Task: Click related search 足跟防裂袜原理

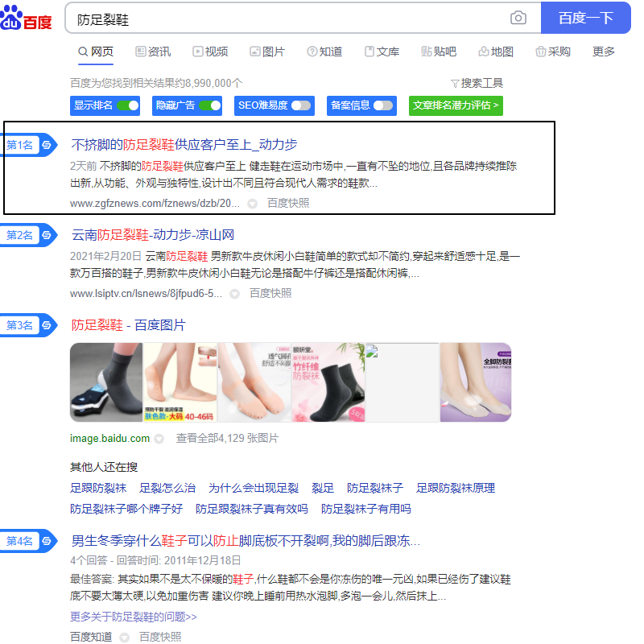Action: [456, 488]
